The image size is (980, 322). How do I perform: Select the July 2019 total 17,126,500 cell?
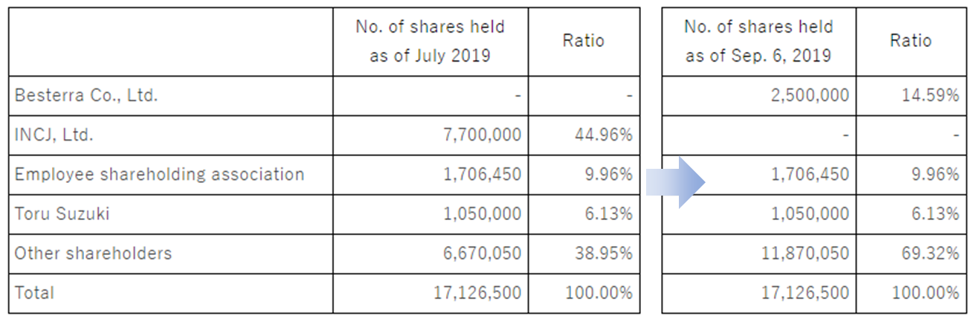(x=477, y=293)
